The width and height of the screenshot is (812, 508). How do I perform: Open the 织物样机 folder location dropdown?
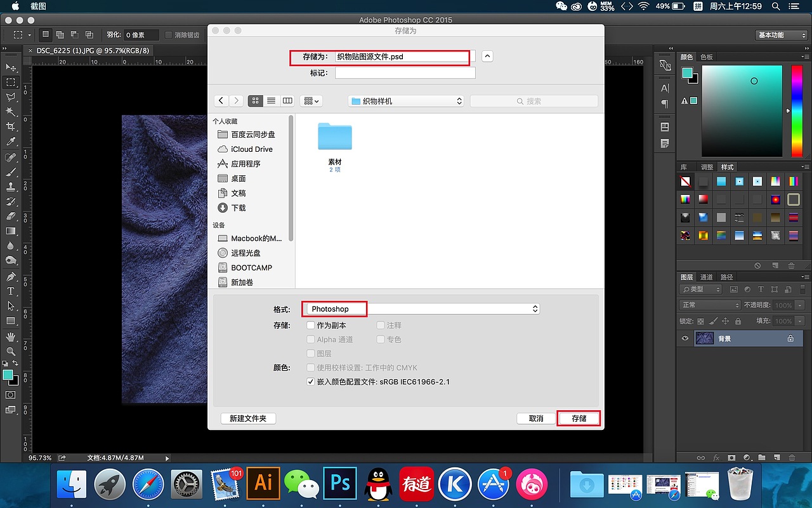pyautogui.click(x=406, y=101)
